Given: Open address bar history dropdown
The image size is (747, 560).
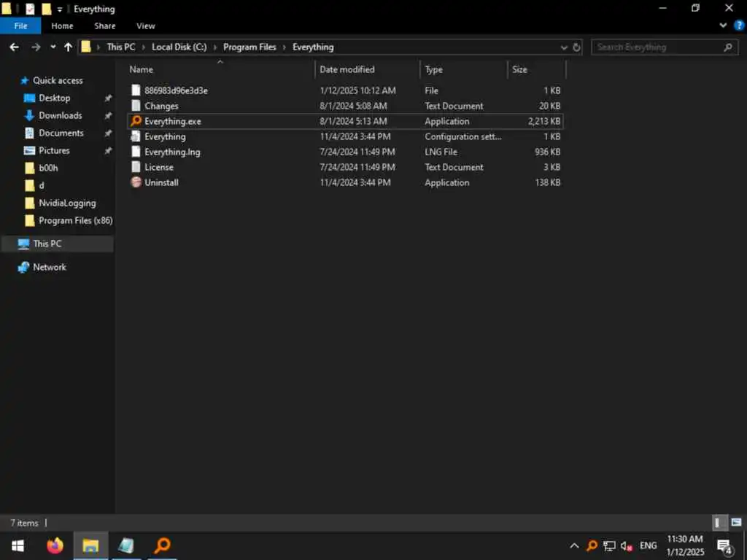Looking at the screenshot, I should [x=564, y=47].
